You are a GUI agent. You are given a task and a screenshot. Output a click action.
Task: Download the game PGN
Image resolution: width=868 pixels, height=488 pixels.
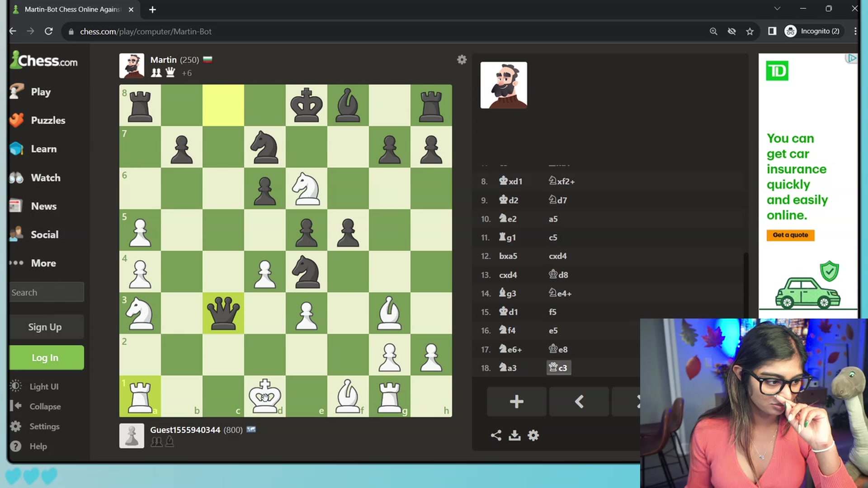(x=514, y=435)
